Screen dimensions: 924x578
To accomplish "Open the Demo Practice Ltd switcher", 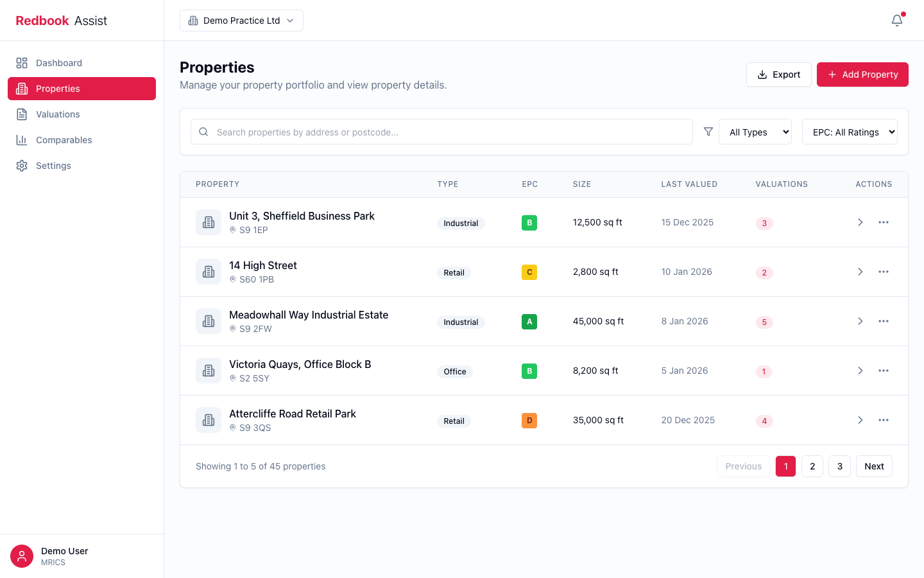I will pos(241,21).
